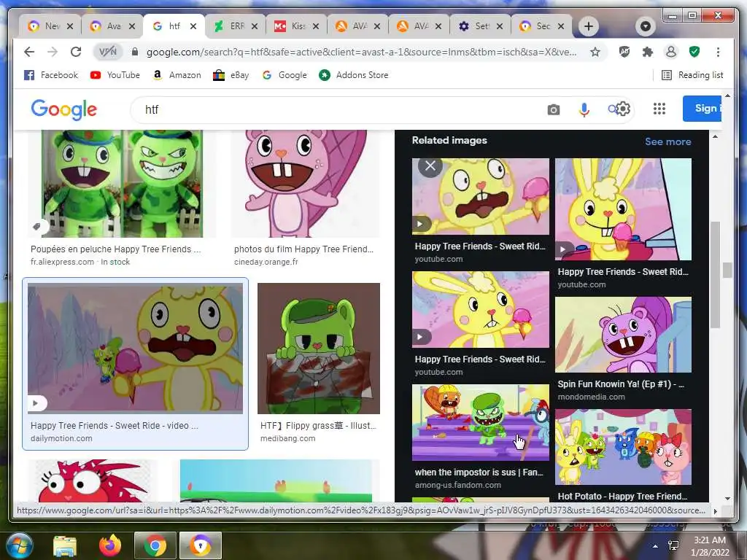Viewport: 747px width, 560px height.
Task: Switch to the Settings tab
Action: coord(481,26)
